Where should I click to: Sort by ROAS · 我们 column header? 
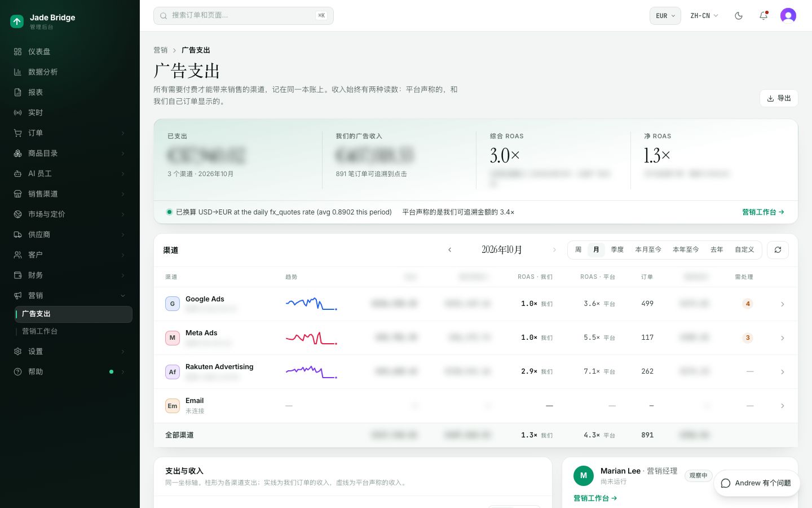click(x=535, y=277)
